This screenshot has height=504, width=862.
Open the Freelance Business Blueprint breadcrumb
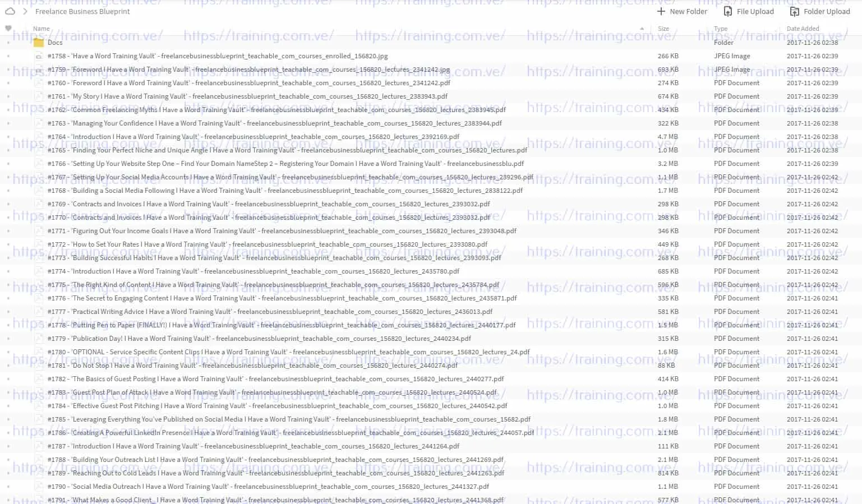click(x=82, y=11)
